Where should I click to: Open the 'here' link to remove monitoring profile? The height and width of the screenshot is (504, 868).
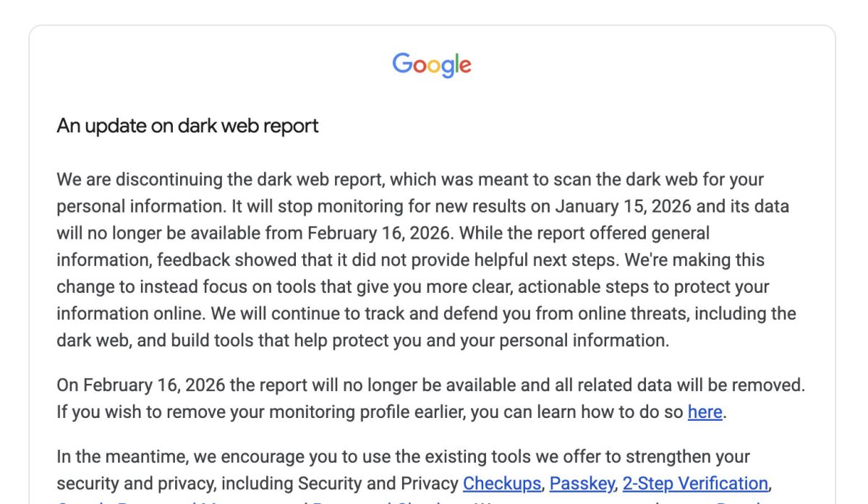[705, 412]
